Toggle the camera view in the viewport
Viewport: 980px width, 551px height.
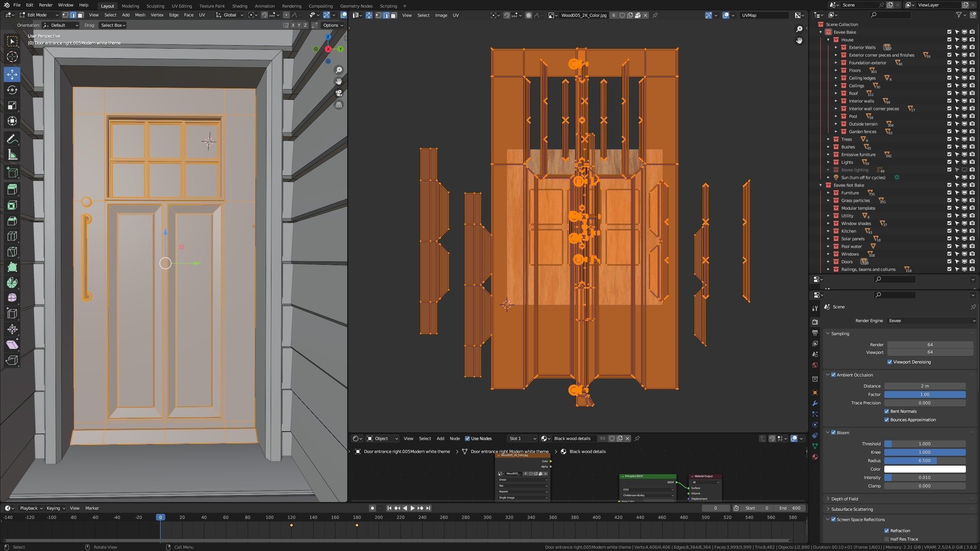(339, 93)
